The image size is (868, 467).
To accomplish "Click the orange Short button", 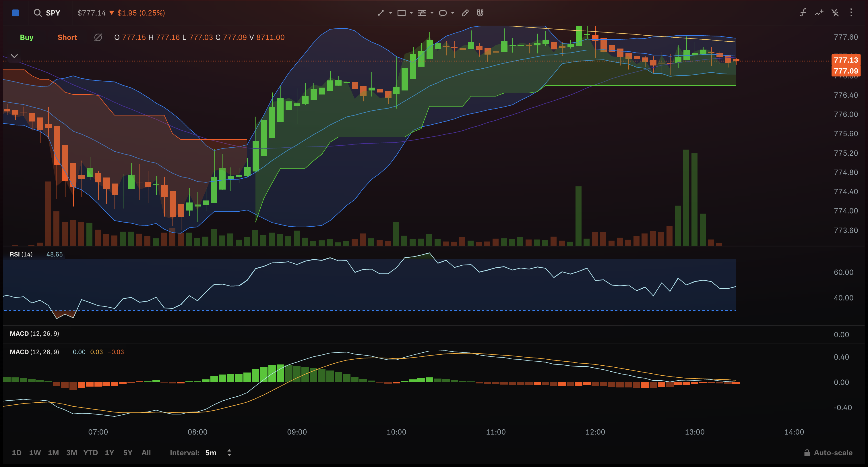I will (x=67, y=37).
